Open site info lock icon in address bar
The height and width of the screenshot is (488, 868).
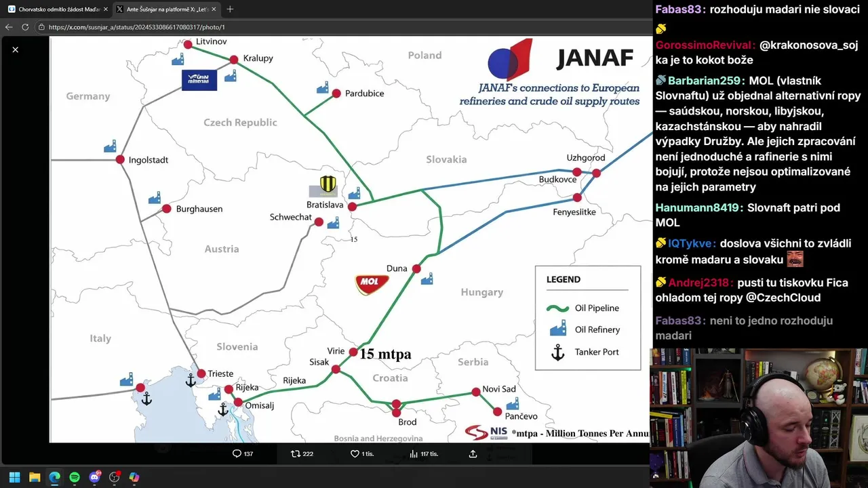(41, 27)
